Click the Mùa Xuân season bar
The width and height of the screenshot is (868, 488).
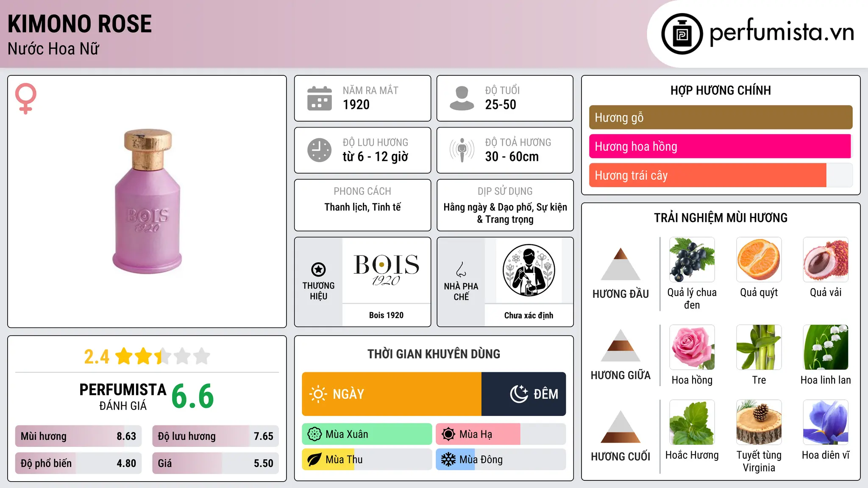[367, 434]
